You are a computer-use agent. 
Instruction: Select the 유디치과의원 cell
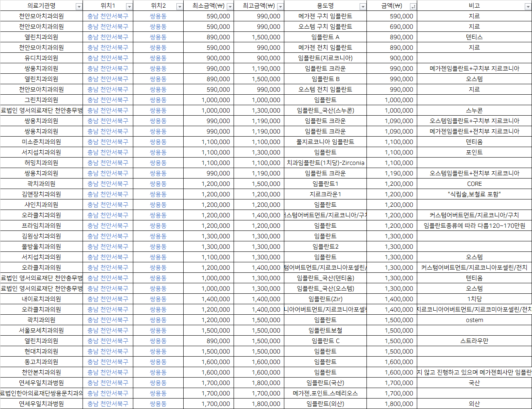(41, 58)
